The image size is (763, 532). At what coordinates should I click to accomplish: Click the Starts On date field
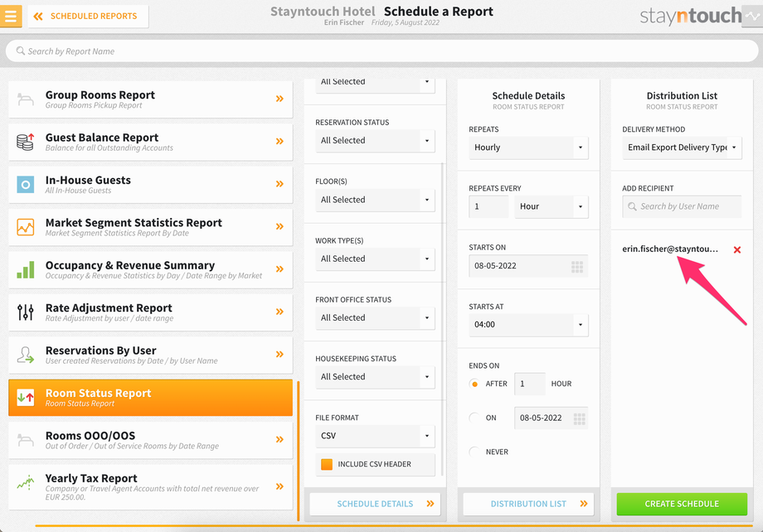[x=528, y=266]
